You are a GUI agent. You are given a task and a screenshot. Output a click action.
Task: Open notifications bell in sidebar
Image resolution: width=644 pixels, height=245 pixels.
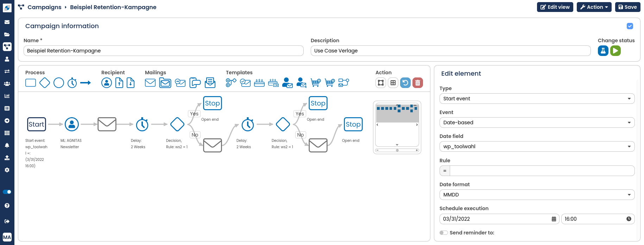7,145
